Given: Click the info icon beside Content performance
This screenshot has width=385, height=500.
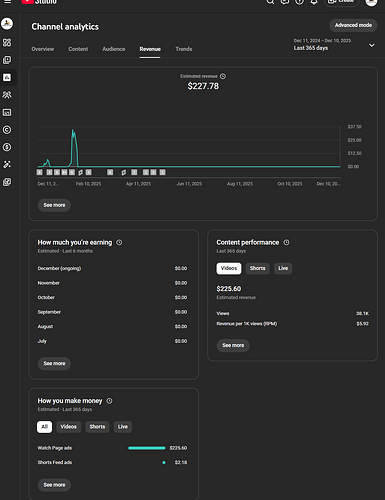Looking at the screenshot, I should point(286,242).
